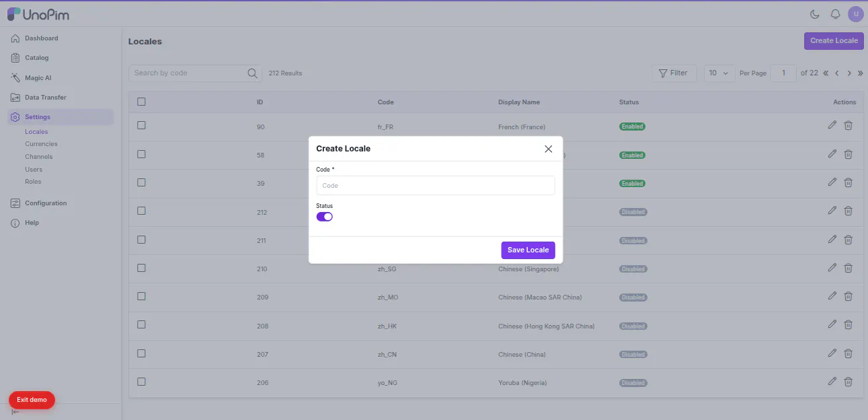Select checkbox for ID 39 row
Screen dimensions: 868x420
tap(141, 182)
